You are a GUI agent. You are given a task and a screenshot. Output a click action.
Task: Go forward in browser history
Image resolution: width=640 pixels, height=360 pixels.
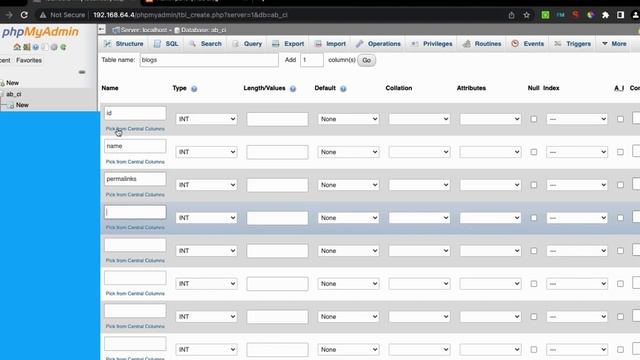click(9, 15)
